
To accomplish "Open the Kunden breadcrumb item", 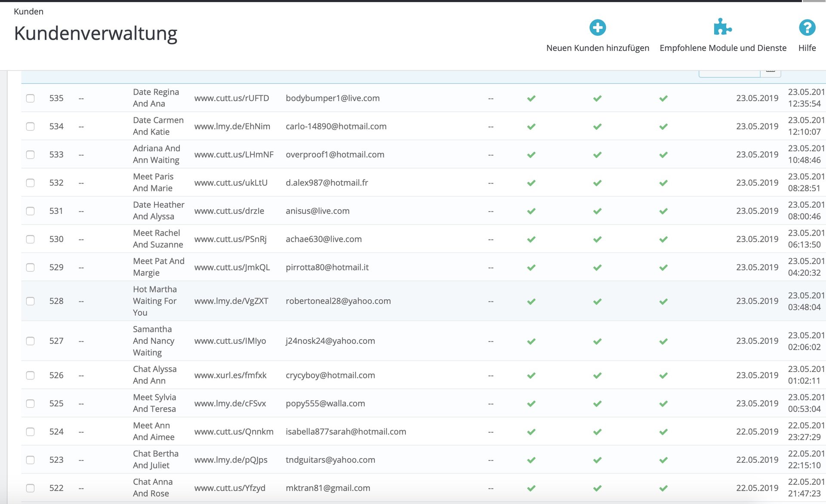I will [x=28, y=12].
